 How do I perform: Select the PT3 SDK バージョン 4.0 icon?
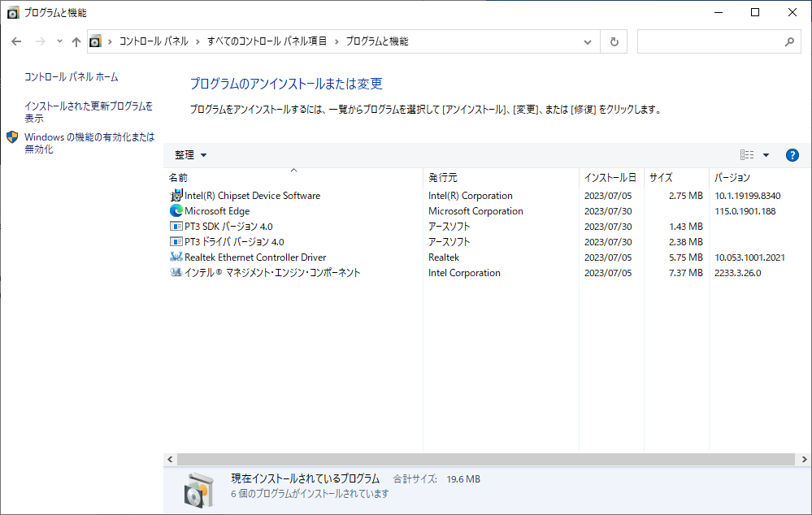pyautogui.click(x=176, y=226)
